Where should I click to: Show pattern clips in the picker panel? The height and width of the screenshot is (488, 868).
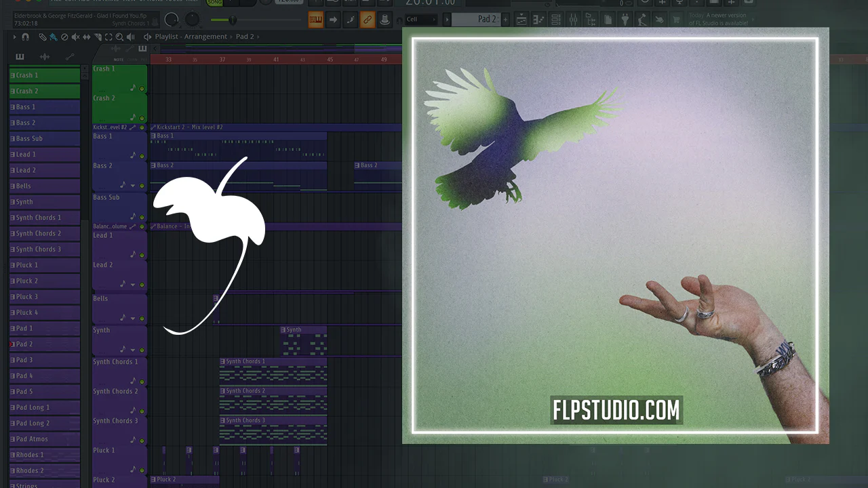point(20,57)
